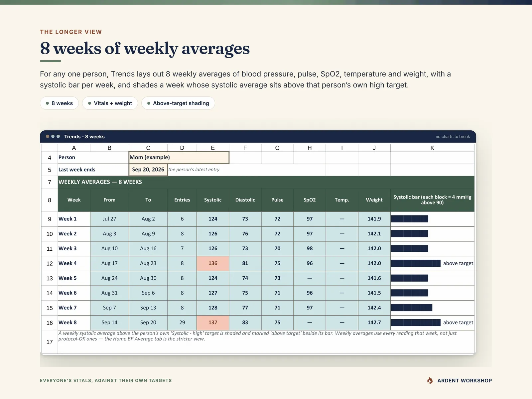The image size is (532, 399).
Task: Click the 'Sep 20, 2026' date cell
Action: click(148, 170)
